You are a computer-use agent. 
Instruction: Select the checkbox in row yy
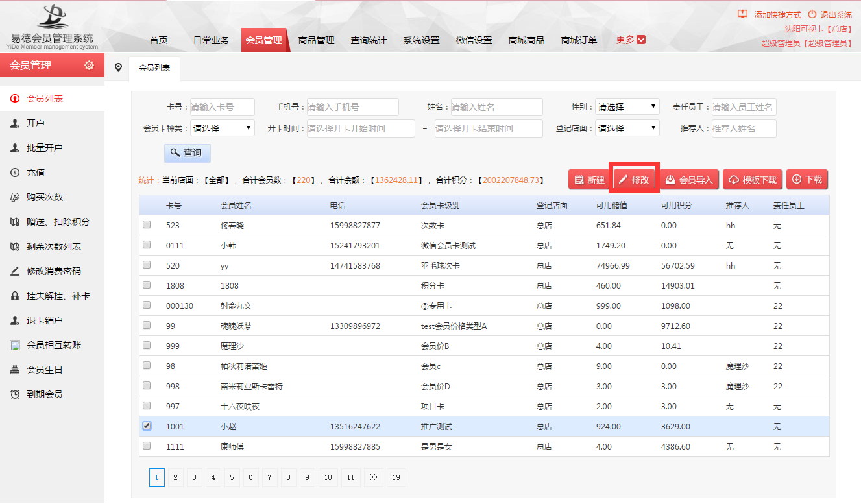pyautogui.click(x=147, y=265)
